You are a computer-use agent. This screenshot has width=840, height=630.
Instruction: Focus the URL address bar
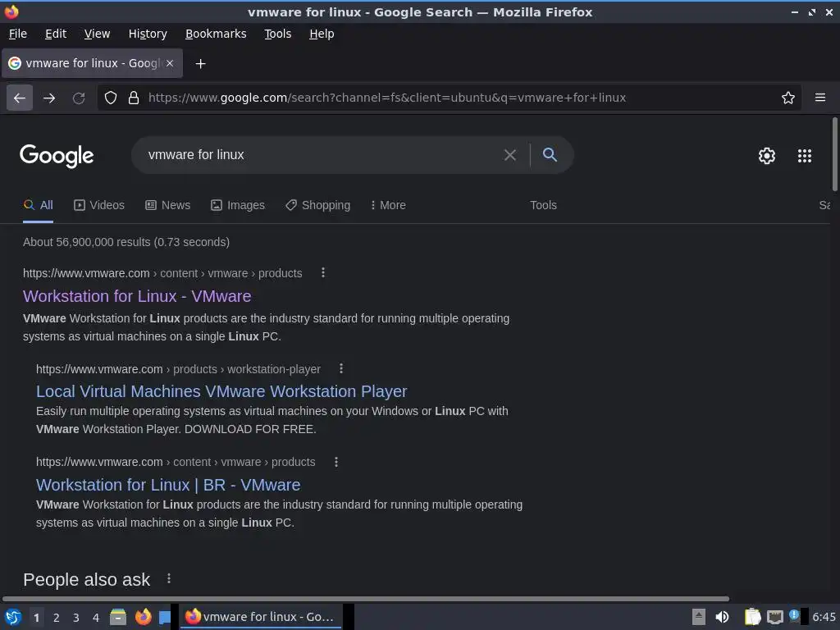coord(449,98)
